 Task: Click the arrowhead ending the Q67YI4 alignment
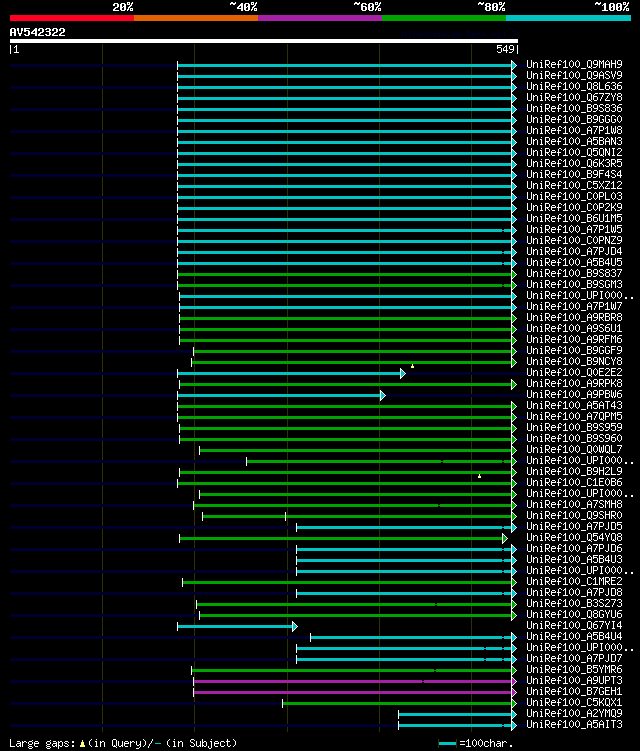tap(295, 626)
